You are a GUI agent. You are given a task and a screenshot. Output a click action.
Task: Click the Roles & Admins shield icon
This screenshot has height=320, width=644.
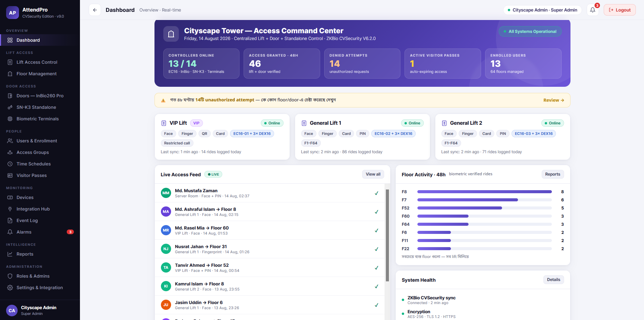click(x=10, y=276)
